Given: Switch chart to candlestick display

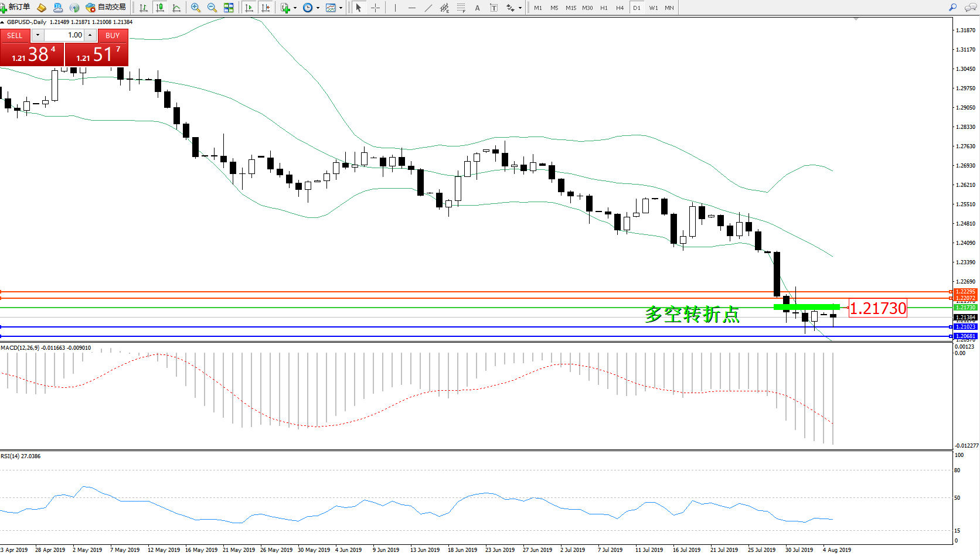Looking at the screenshot, I should 159,8.
